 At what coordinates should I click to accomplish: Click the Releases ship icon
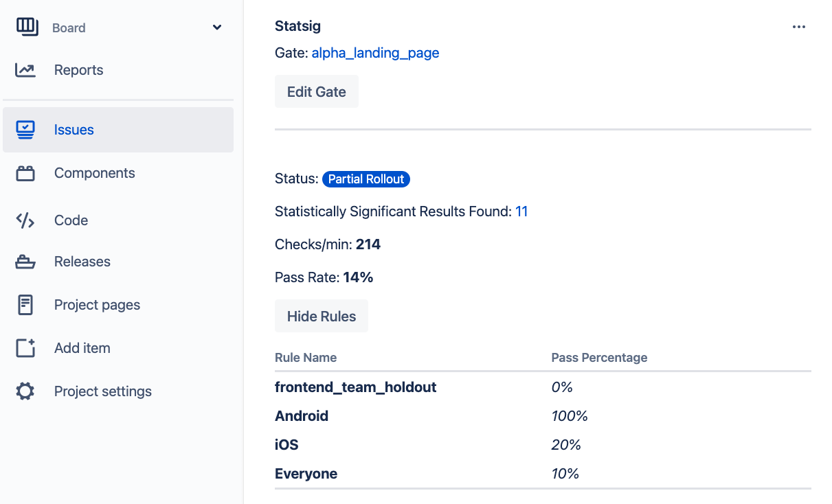click(25, 262)
